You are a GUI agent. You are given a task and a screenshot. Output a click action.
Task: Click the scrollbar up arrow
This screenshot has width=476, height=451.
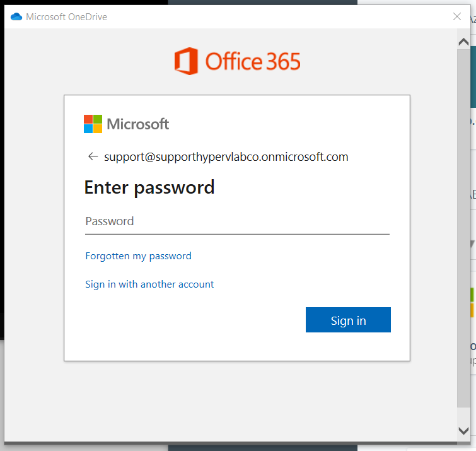click(463, 42)
